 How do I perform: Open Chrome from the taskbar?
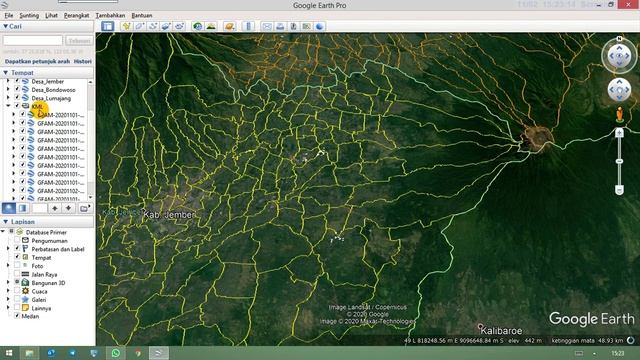pos(138,353)
